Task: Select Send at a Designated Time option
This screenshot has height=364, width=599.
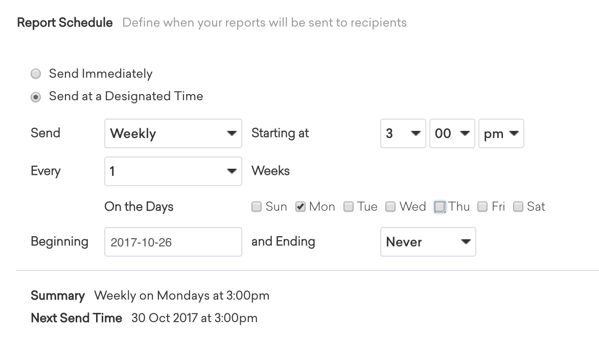Action: click(x=36, y=97)
